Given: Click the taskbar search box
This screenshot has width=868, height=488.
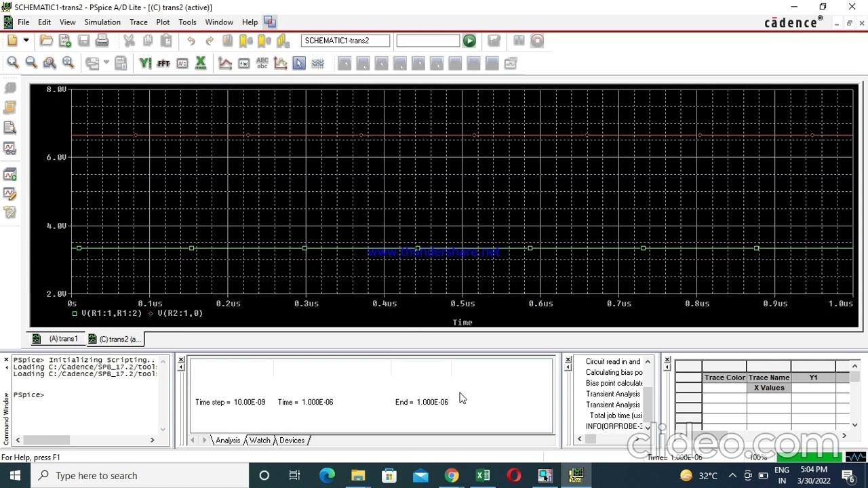Looking at the screenshot, I should pyautogui.click(x=139, y=476).
